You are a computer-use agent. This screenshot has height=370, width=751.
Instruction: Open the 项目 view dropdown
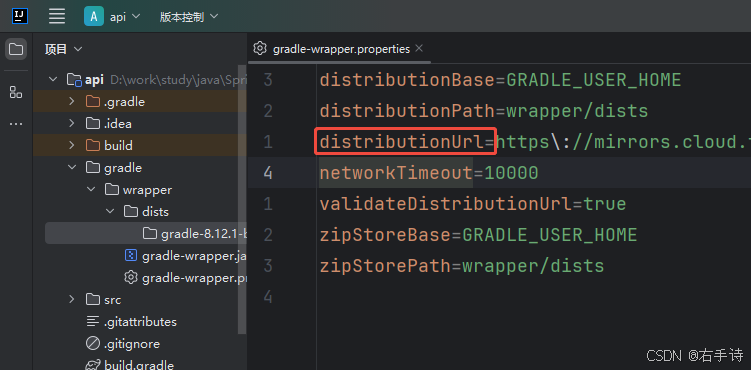tap(63, 49)
